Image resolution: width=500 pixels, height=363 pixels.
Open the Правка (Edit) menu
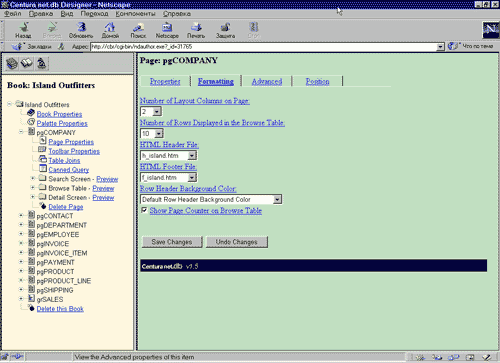pos(41,14)
